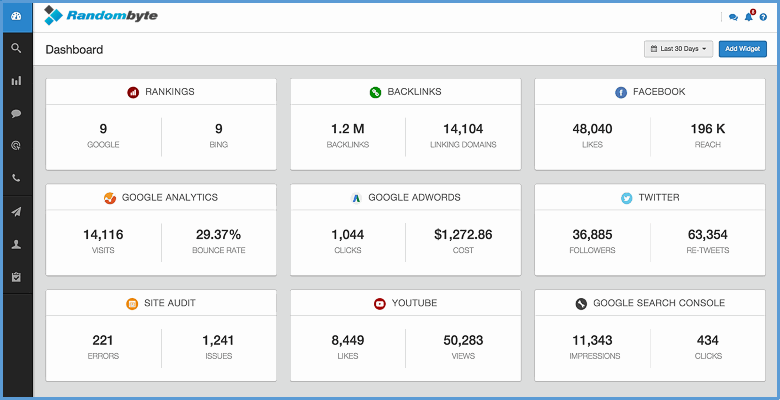Open the bar chart icon in sidebar
780x400 pixels.
16,81
